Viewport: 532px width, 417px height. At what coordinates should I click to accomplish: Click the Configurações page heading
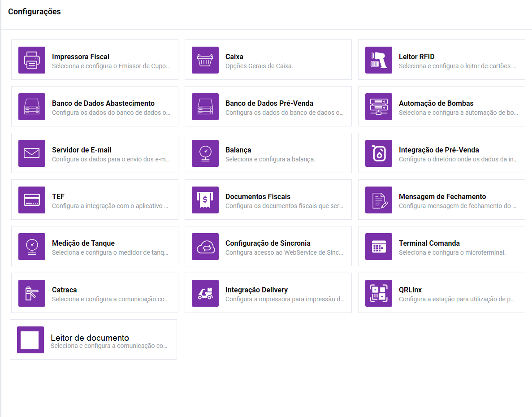(x=34, y=12)
